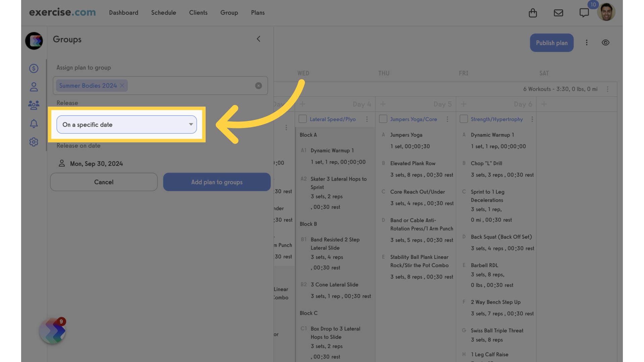Open the Jumpers Yoga/Core workout link

[413, 119]
